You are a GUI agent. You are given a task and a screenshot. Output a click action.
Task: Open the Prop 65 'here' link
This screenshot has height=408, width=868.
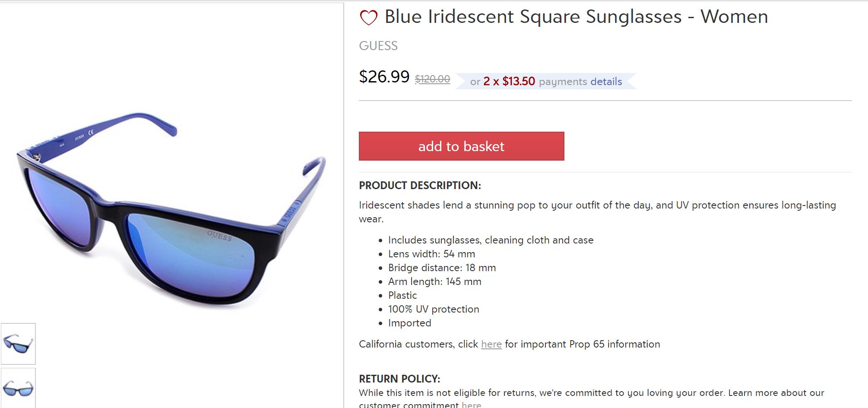(491, 344)
